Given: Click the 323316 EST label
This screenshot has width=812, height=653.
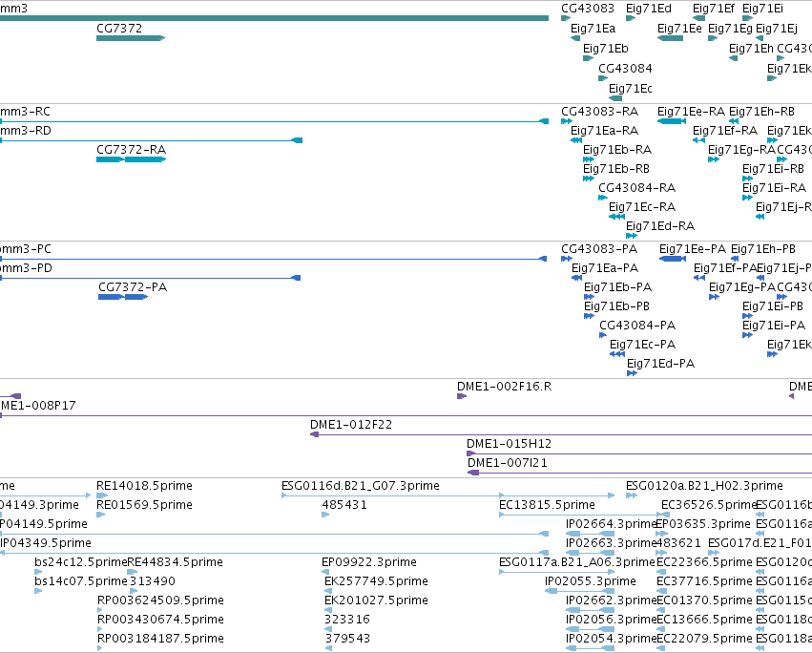Looking at the screenshot, I should (x=347, y=621).
